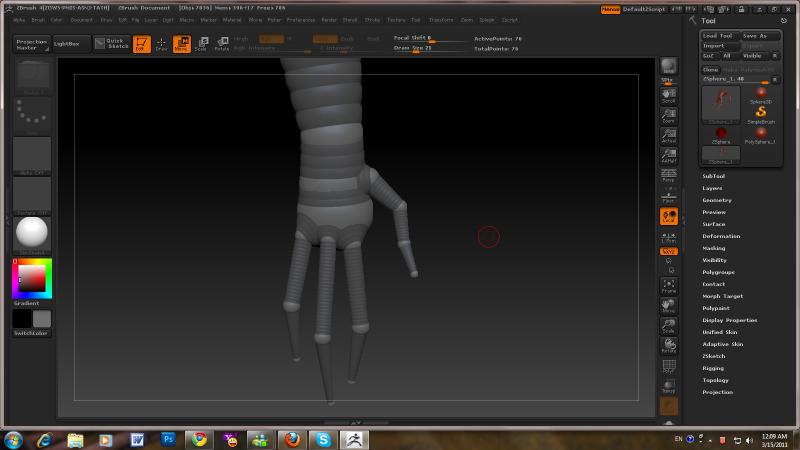Screen dimensions: 800x450
Task: Click the GoZ button
Action: point(709,56)
